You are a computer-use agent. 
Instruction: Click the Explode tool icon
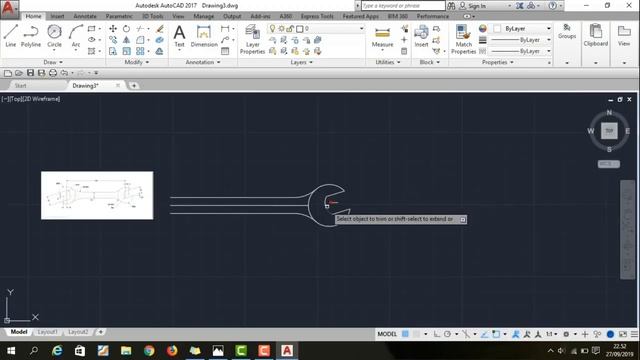(x=160, y=40)
